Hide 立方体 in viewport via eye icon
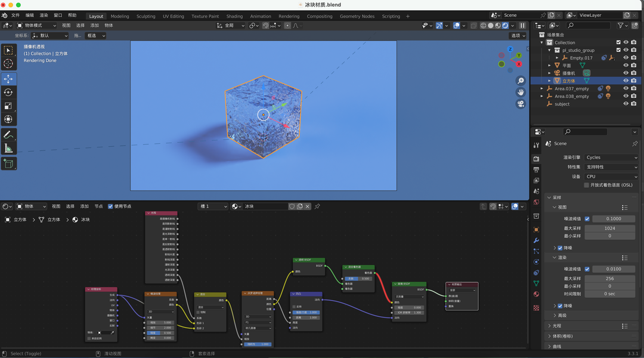644x358 pixels. pyautogui.click(x=626, y=81)
